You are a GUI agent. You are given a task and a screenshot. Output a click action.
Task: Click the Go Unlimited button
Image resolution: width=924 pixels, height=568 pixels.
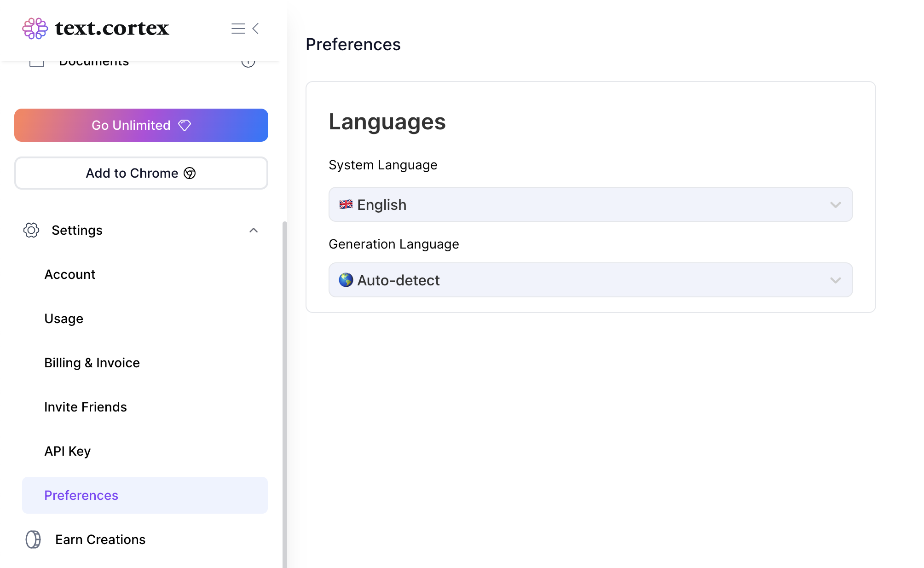[x=141, y=125]
